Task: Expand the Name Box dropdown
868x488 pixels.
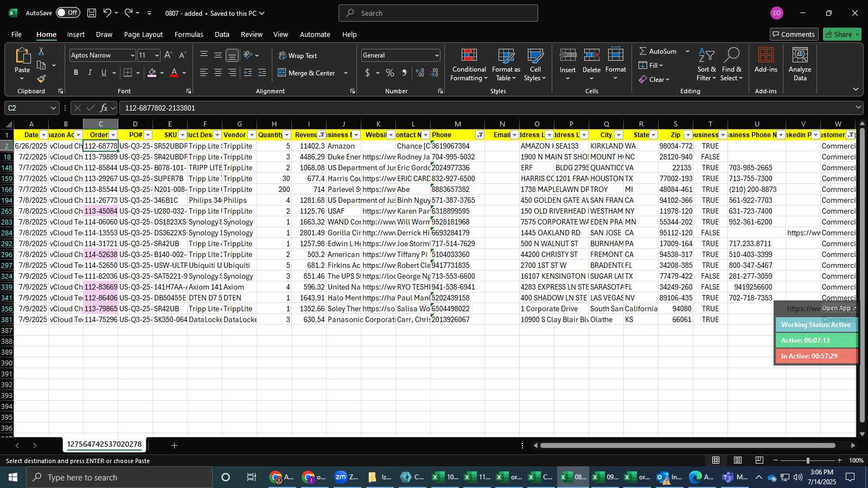Action: click(x=53, y=108)
